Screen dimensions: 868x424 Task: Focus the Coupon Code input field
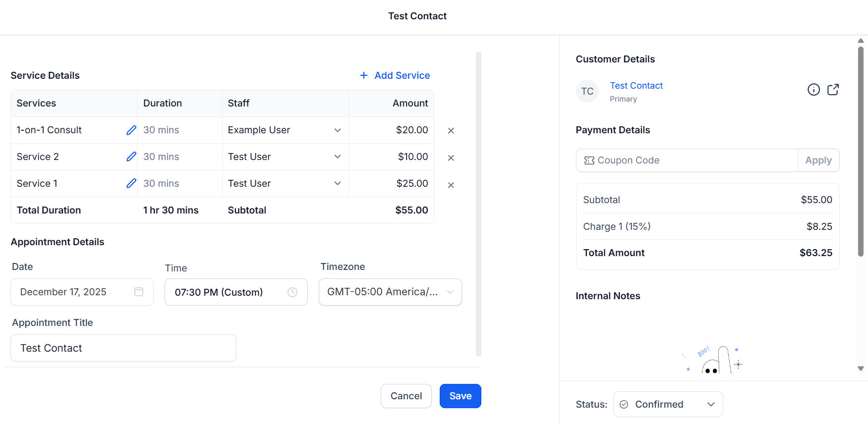pyautogui.click(x=687, y=160)
